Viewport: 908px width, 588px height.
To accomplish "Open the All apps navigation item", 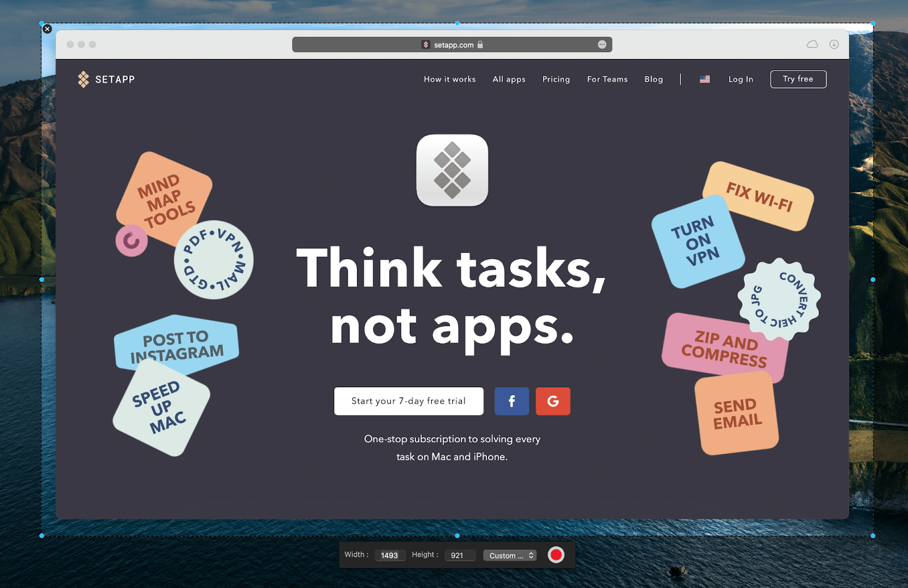I will 508,79.
